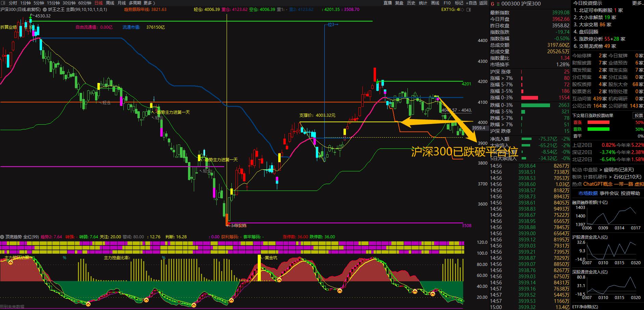Click the 净流入额 -75.37亿 row
644x310 pixels.
(530, 139)
